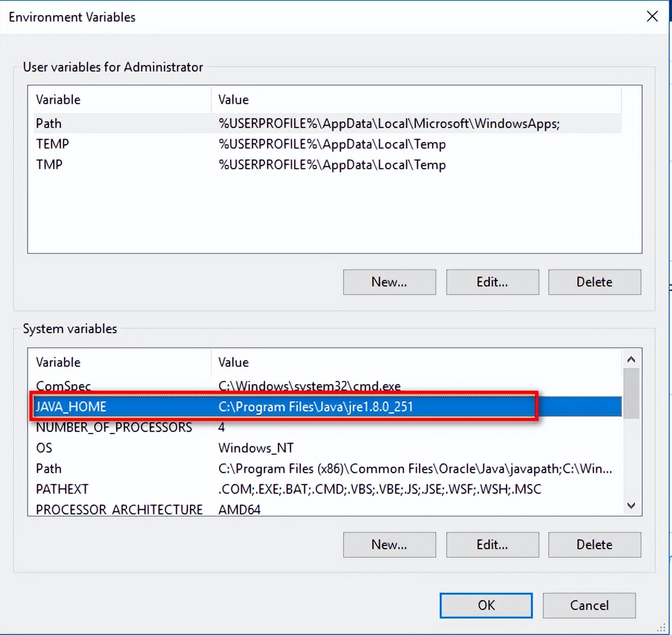Click Delete under System variables
This screenshot has height=635, width=672.
pyautogui.click(x=594, y=544)
